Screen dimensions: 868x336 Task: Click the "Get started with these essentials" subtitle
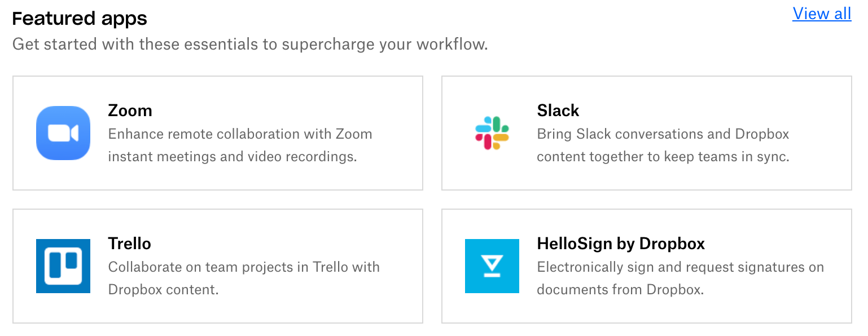coord(250,44)
